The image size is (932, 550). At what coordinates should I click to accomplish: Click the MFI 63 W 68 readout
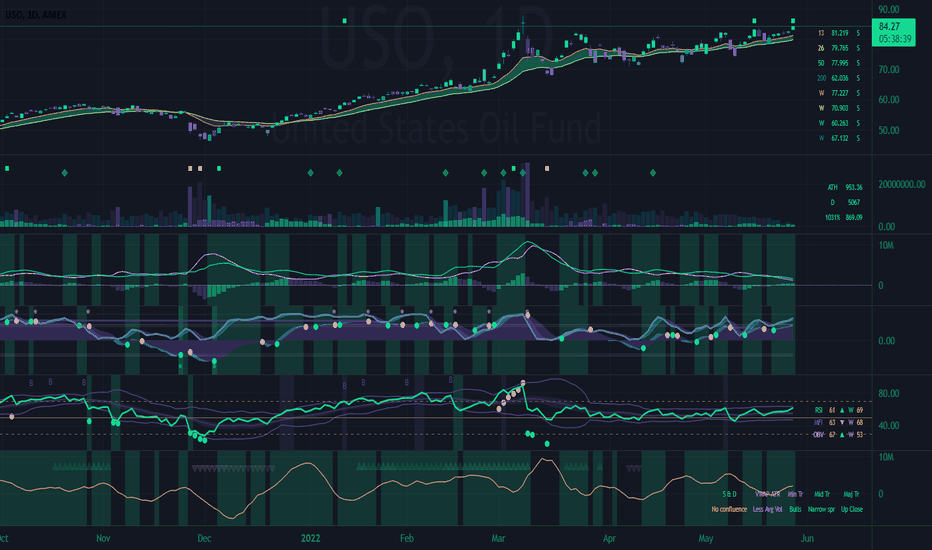point(839,423)
